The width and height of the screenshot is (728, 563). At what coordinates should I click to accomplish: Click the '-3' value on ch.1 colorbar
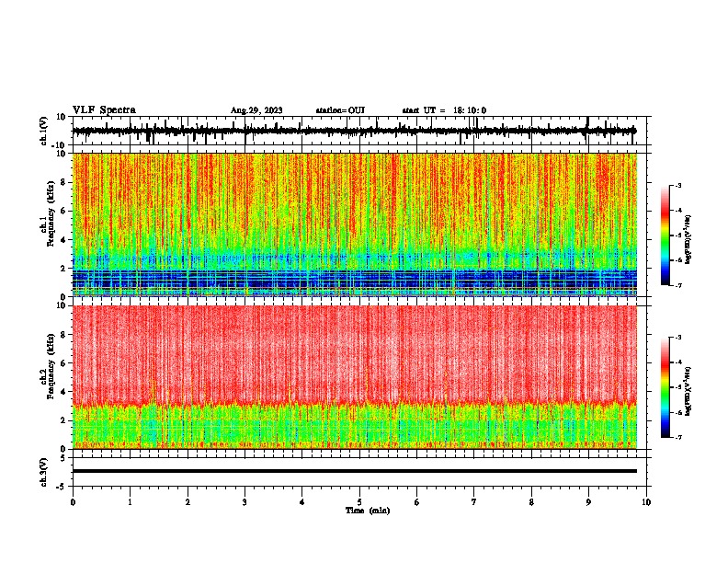(678, 186)
